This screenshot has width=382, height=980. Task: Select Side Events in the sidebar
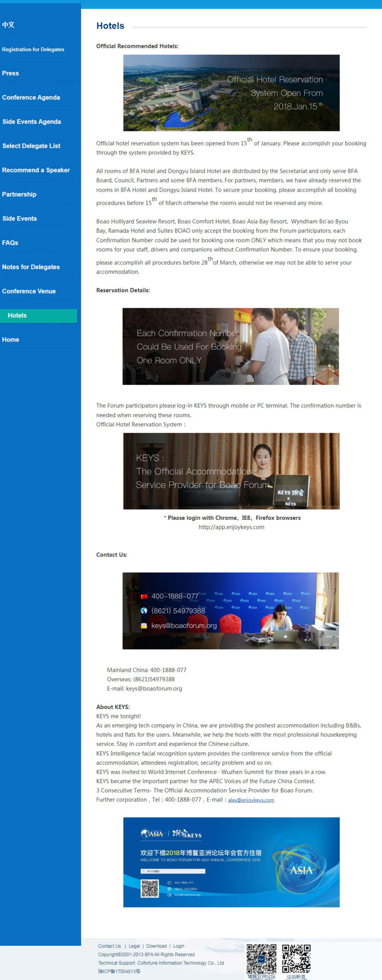point(20,218)
